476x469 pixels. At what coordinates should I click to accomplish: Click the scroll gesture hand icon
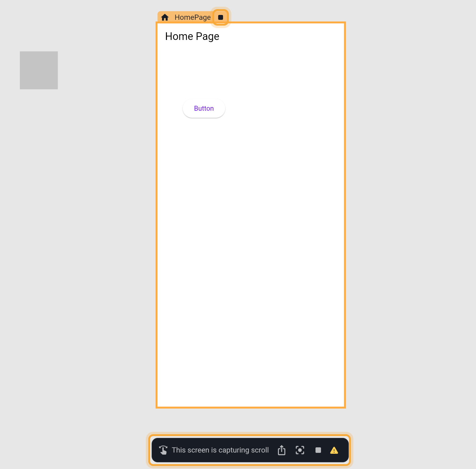coord(163,450)
